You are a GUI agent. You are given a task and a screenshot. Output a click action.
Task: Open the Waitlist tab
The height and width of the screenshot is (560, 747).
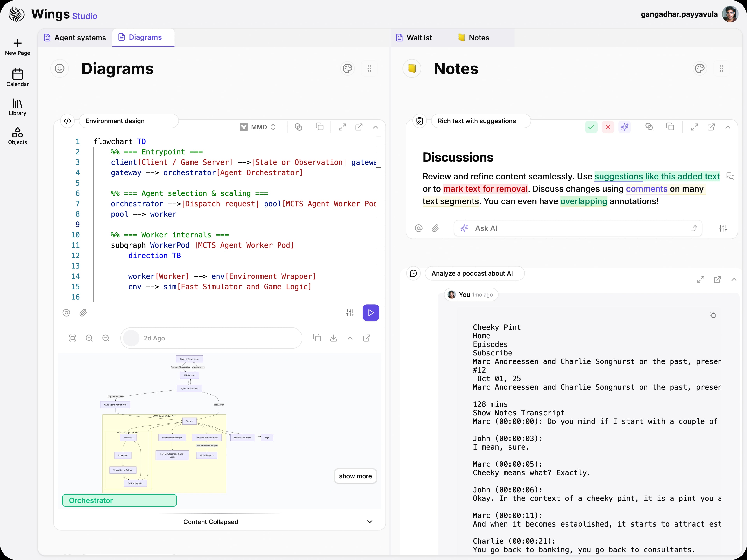point(419,38)
